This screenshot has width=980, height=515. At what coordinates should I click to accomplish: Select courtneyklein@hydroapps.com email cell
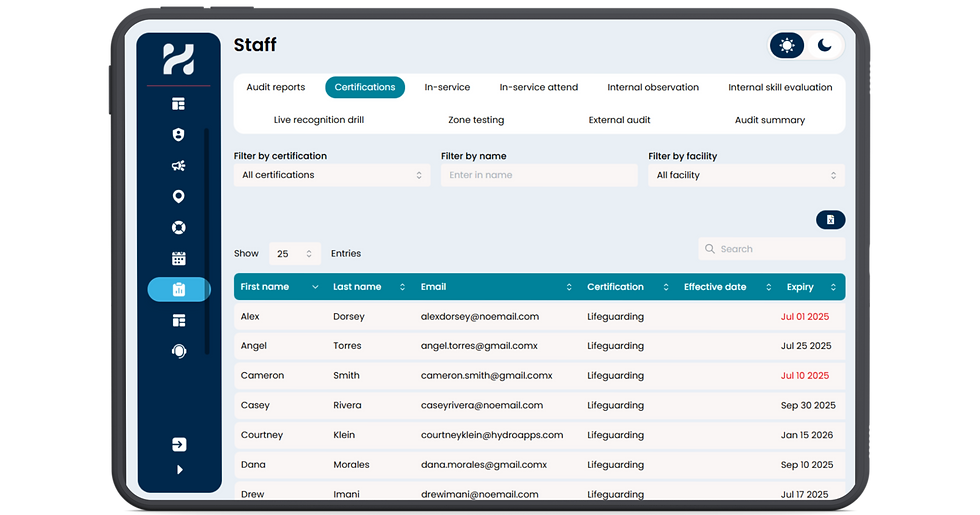click(492, 435)
